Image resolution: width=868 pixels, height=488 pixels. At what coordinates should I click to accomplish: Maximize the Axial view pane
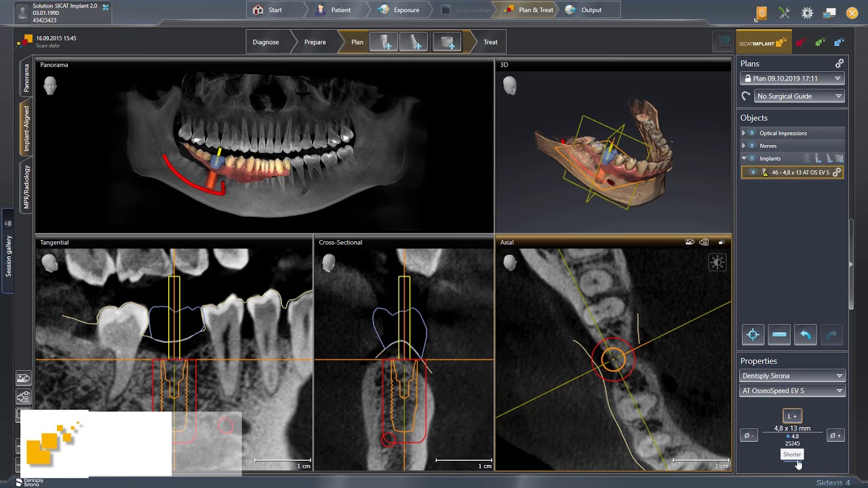pos(721,242)
